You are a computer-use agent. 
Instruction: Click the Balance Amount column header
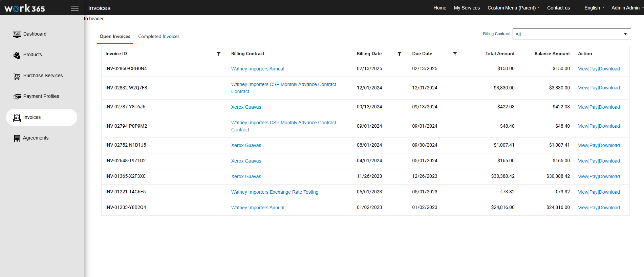point(552,54)
